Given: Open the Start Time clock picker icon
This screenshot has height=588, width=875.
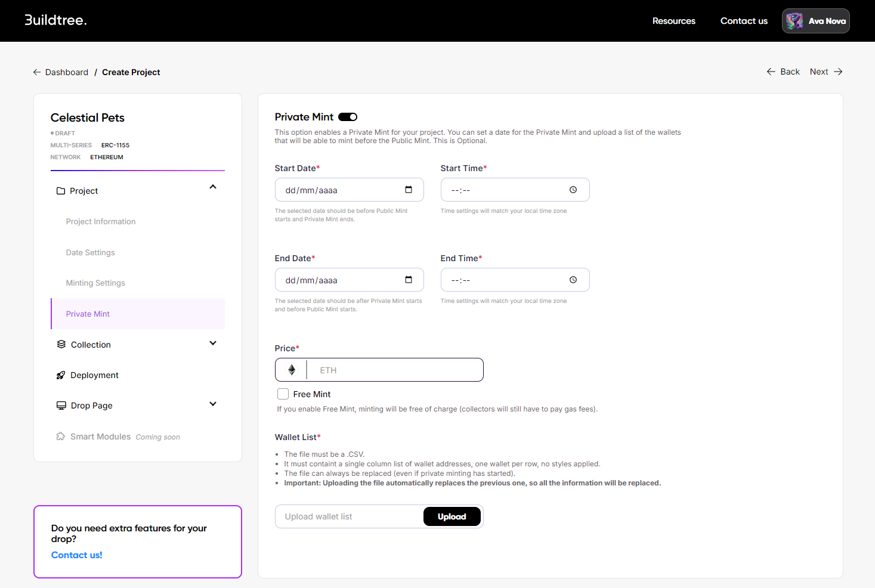Looking at the screenshot, I should coord(573,190).
